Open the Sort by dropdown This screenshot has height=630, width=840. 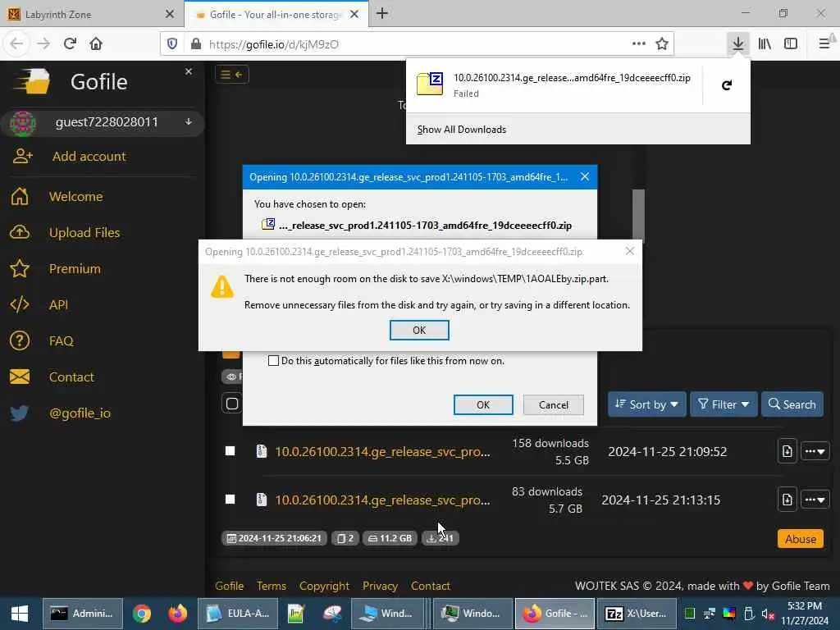point(646,404)
